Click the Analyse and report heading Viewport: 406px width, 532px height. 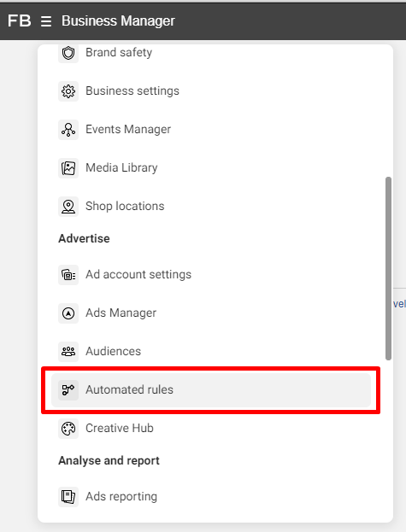click(109, 461)
